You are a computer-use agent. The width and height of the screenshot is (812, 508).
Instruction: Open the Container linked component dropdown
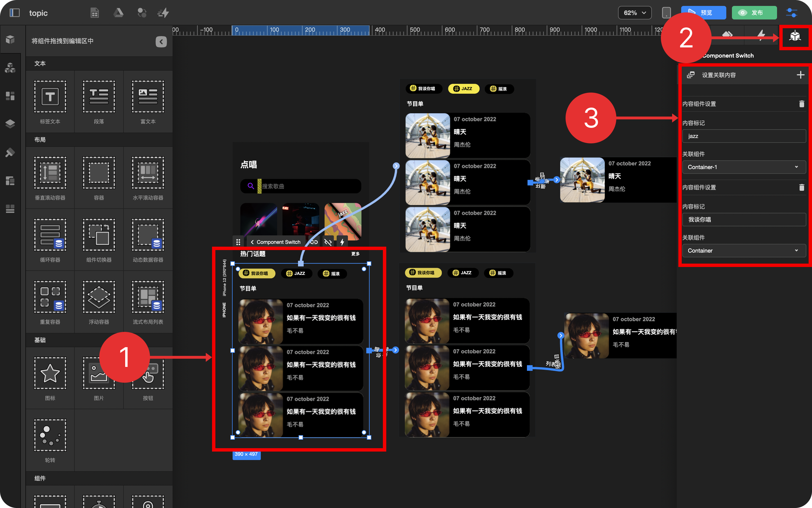pyautogui.click(x=744, y=251)
